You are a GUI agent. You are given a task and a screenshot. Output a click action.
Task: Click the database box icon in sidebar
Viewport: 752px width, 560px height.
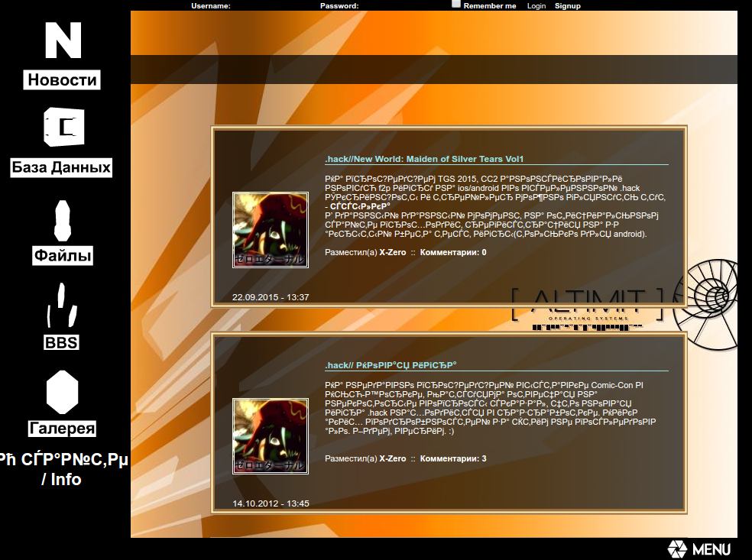(x=63, y=127)
